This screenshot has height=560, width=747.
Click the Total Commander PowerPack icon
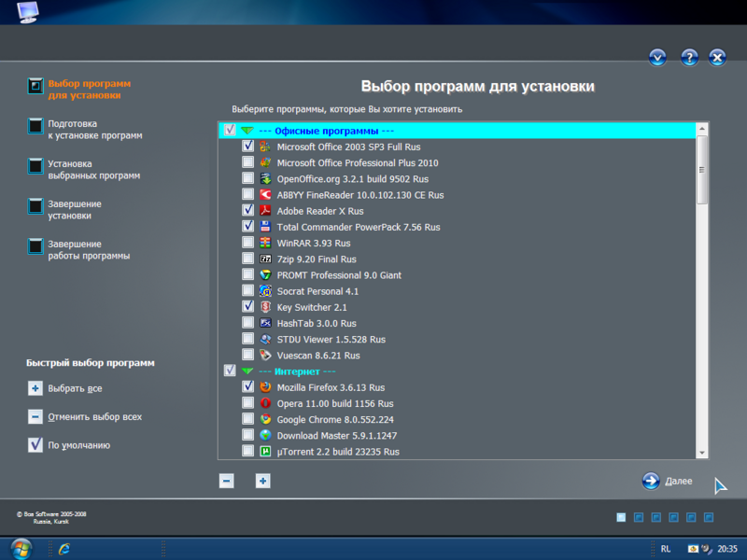[x=265, y=227]
